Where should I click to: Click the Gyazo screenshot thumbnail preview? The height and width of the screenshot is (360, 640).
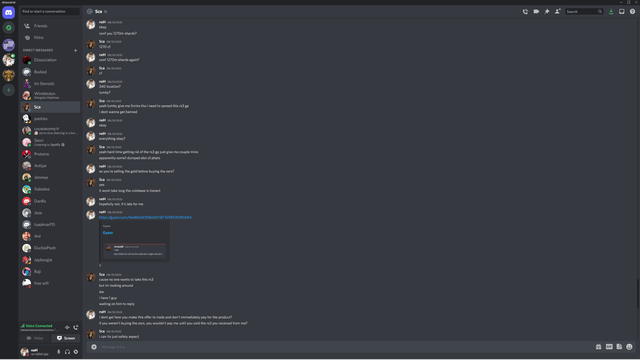pyautogui.click(x=135, y=251)
